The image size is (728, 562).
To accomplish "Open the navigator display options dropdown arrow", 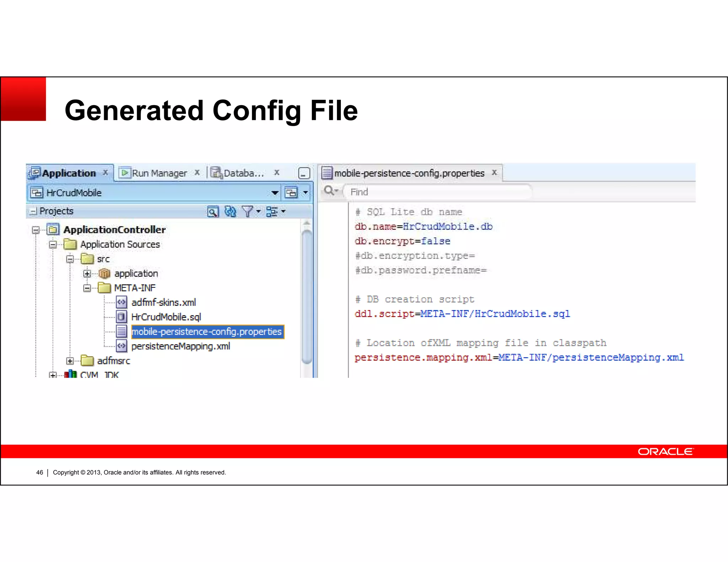I will [x=283, y=212].
